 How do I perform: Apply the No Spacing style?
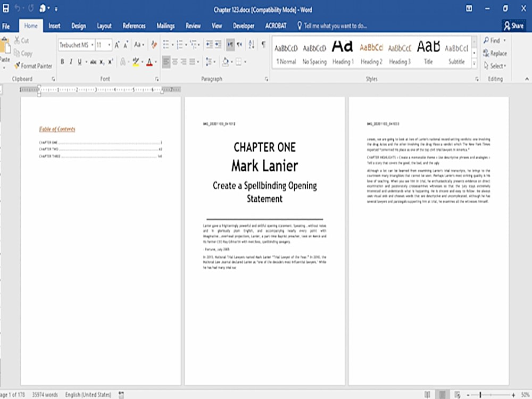[x=314, y=53]
